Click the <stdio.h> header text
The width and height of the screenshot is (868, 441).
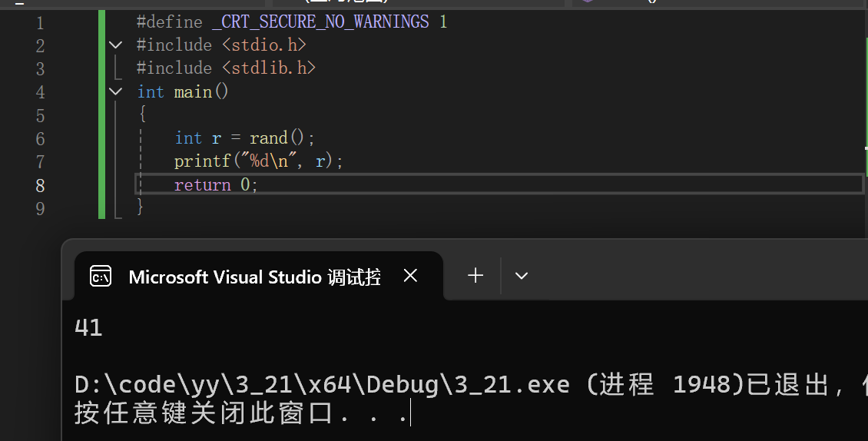[x=264, y=45]
